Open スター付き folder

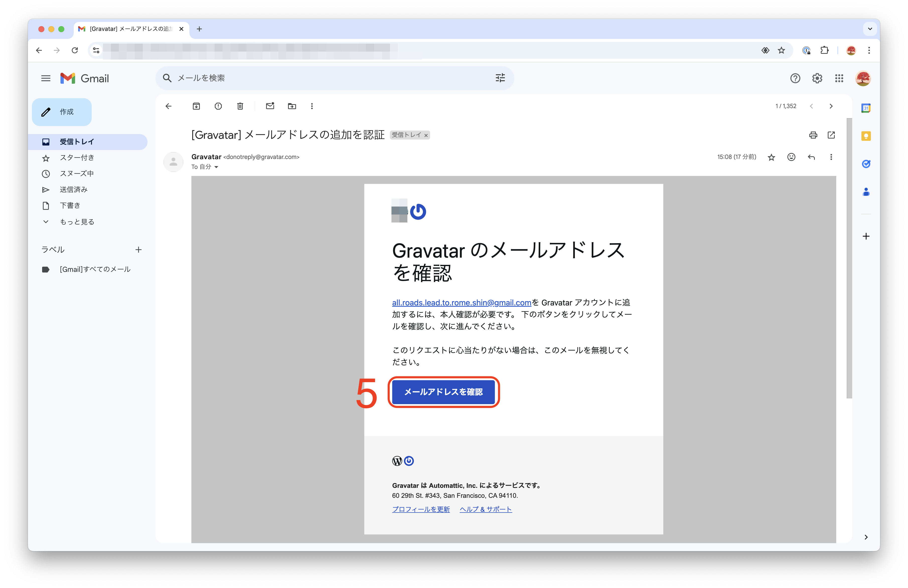pos(88,157)
